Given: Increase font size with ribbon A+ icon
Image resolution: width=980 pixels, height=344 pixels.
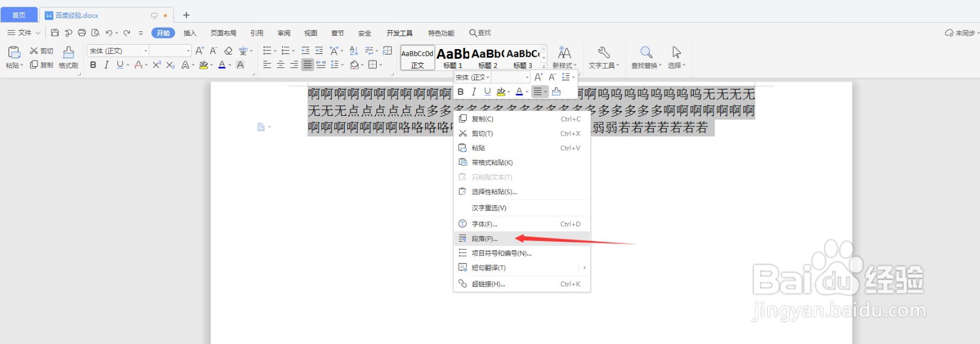Looking at the screenshot, I should click(200, 51).
